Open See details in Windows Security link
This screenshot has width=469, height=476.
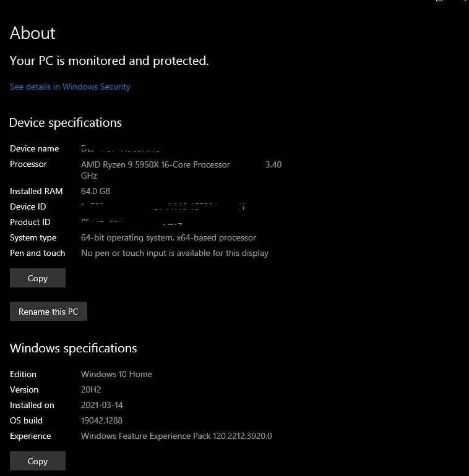(70, 87)
